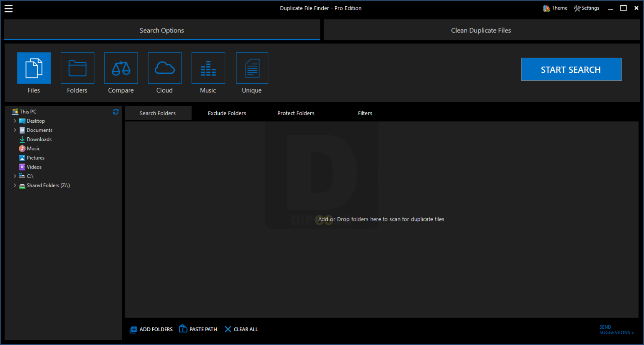Click the Downloads arrow icon in tree
Image resolution: width=644 pixels, height=345 pixels.
click(22, 139)
